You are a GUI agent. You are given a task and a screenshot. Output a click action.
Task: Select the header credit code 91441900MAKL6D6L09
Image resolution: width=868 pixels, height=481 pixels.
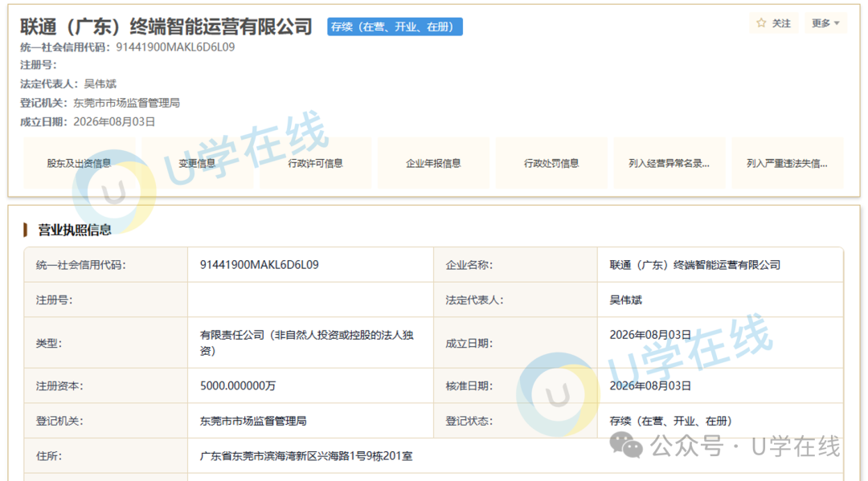pyautogui.click(x=175, y=47)
